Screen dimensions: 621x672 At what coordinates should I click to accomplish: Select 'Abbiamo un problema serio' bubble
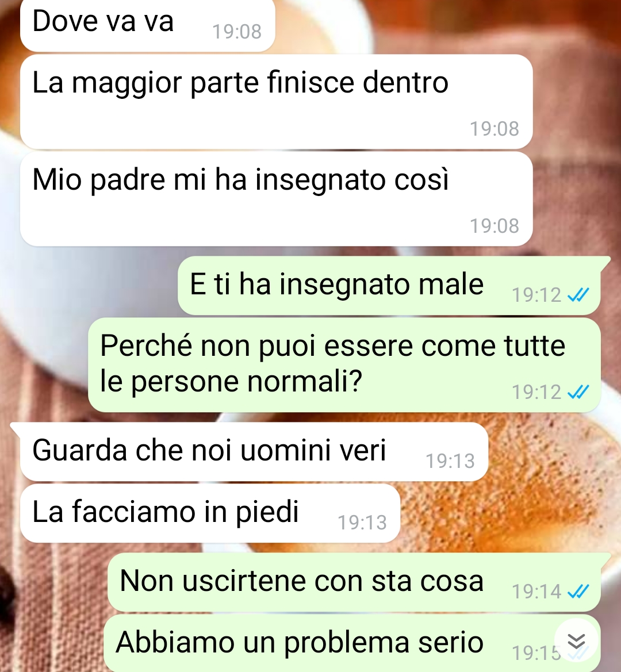(352, 643)
